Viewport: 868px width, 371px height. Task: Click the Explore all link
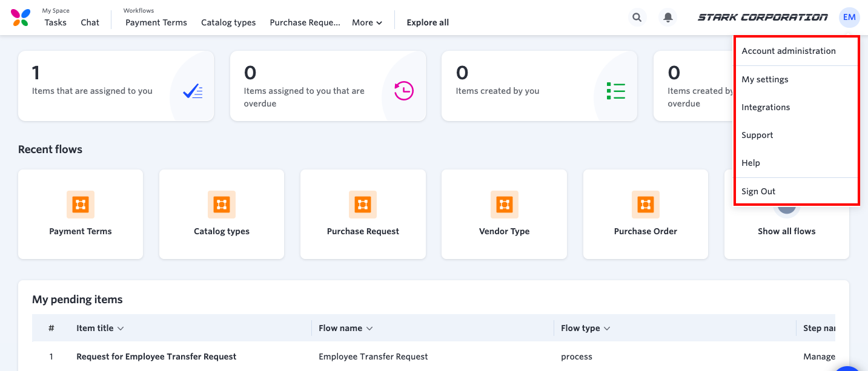[x=428, y=22]
